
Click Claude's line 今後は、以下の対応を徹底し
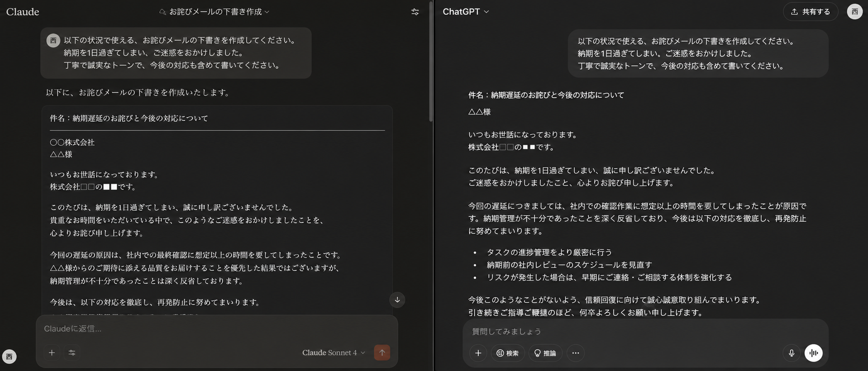click(x=156, y=302)
